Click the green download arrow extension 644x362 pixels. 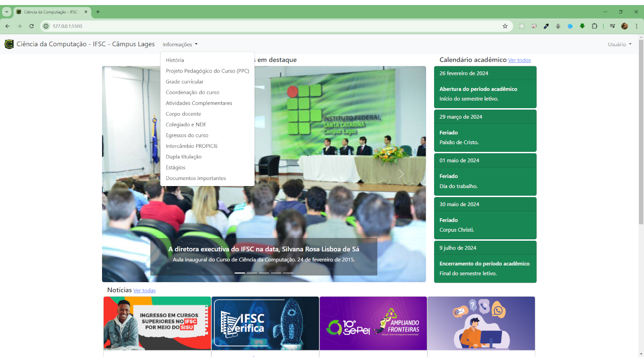582,26
